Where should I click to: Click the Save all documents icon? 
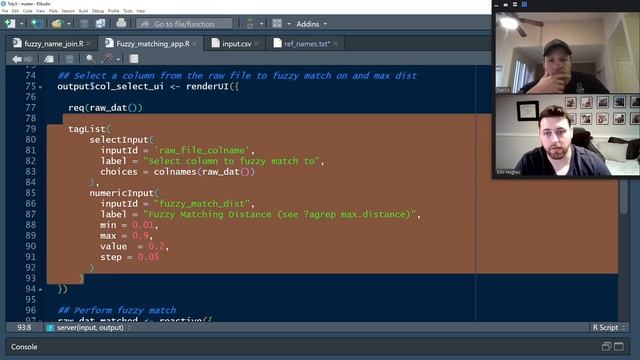click(100, 24)
